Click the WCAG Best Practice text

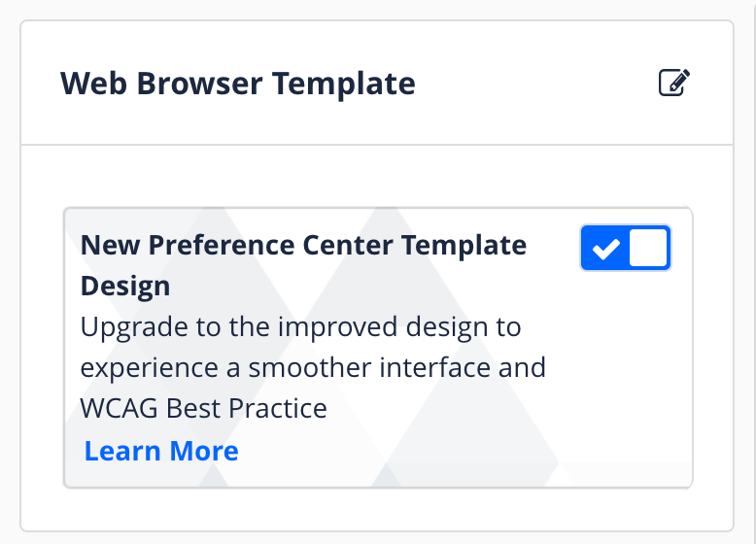[x=204, y=408]
